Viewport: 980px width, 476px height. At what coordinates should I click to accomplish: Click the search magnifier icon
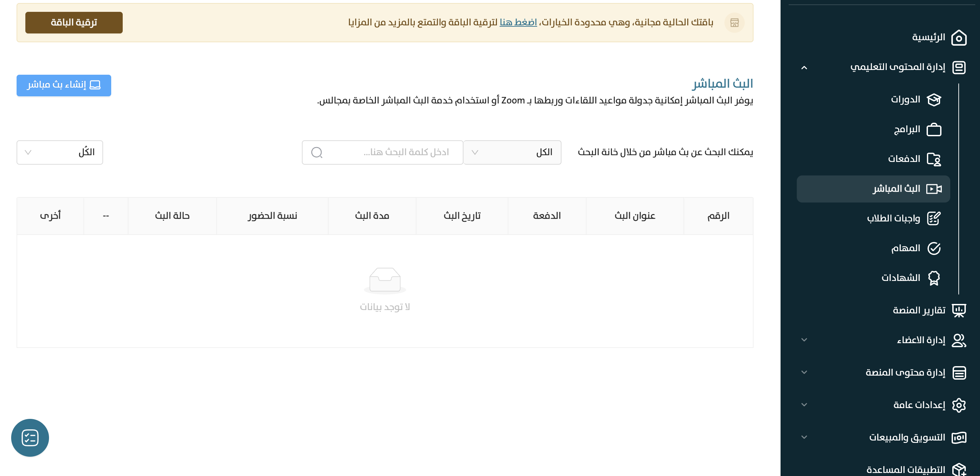316,152
